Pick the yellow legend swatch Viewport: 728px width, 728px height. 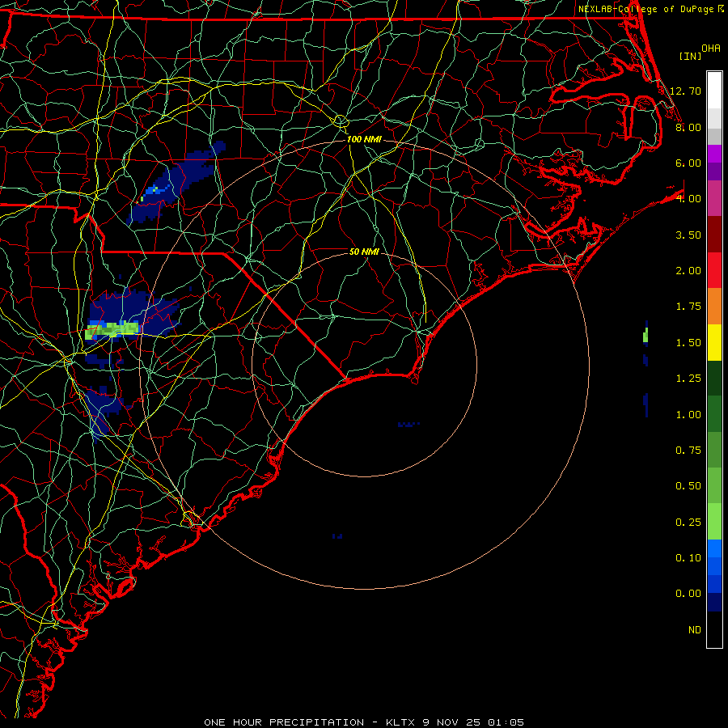tap(714, 342)
